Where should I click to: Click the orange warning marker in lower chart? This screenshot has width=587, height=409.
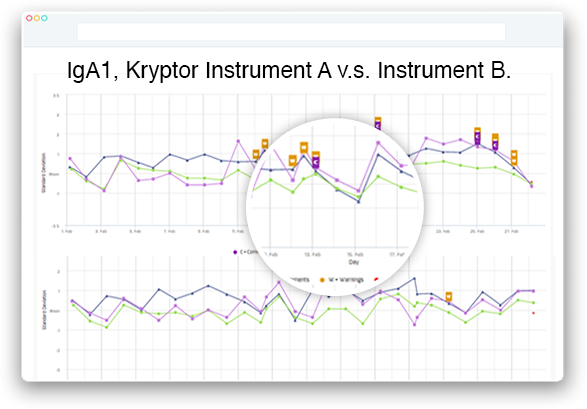tap(448, 297)
